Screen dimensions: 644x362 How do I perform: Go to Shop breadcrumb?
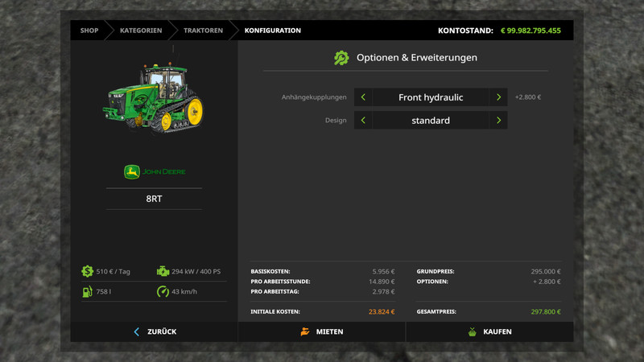(89, 31)
